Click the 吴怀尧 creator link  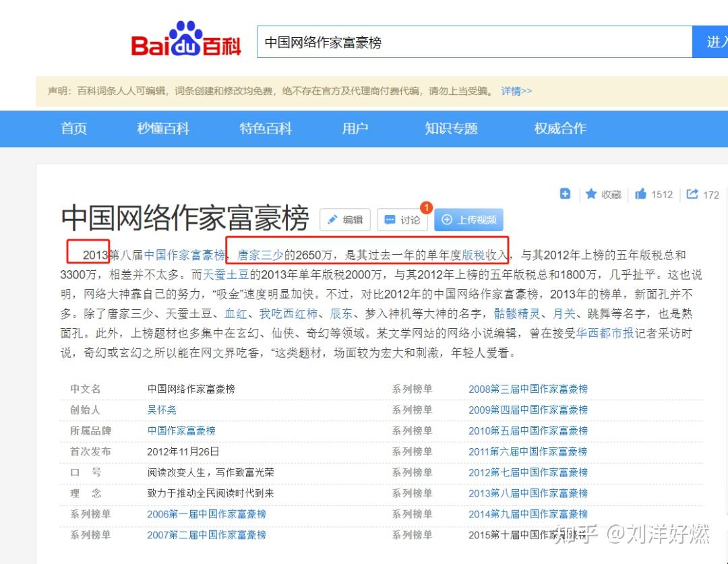(162, 410)
